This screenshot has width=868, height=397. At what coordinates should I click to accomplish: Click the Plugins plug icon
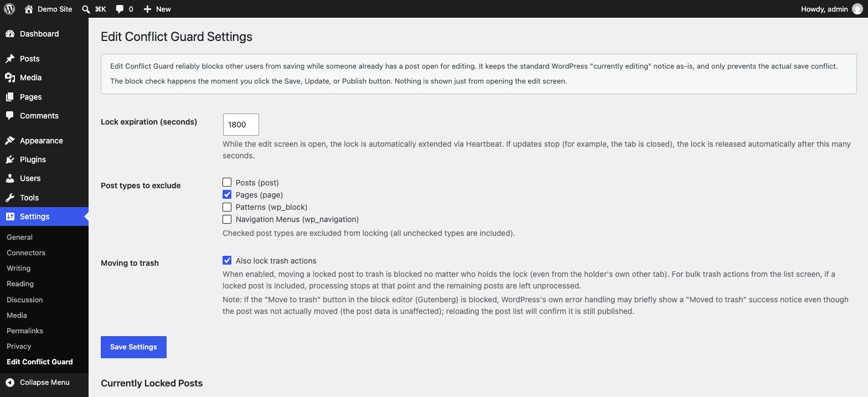[x=10, y=159]
